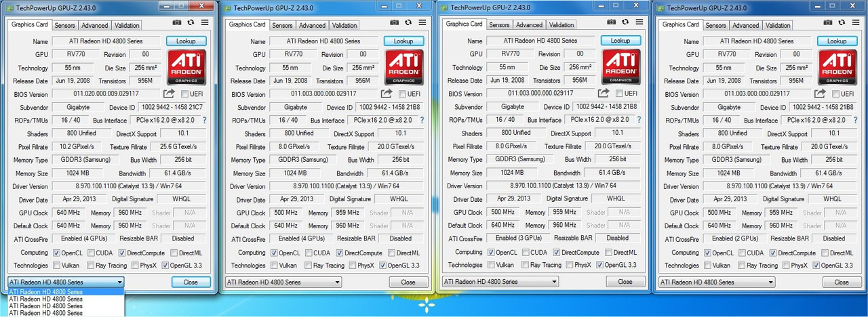This screenshot has width=868, height=317.
Task: Click the Lookup button in 2 GPUs window
Action: pos(837,41)
